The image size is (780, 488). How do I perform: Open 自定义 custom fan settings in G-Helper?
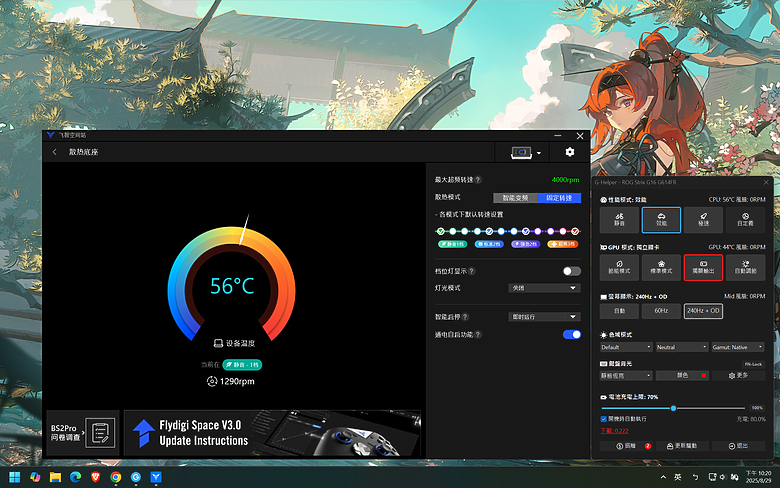745,220
